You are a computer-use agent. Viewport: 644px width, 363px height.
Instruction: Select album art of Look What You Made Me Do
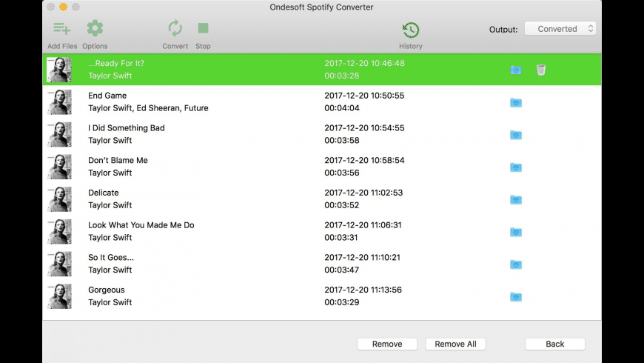[x=59, y=231]
